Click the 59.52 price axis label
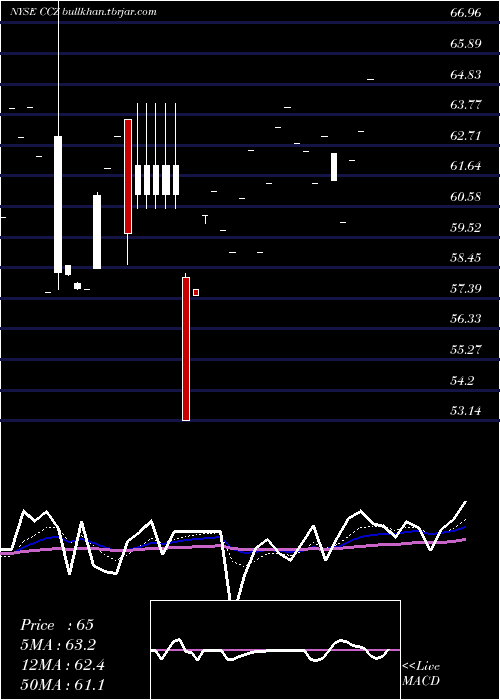 click(466, 228)
